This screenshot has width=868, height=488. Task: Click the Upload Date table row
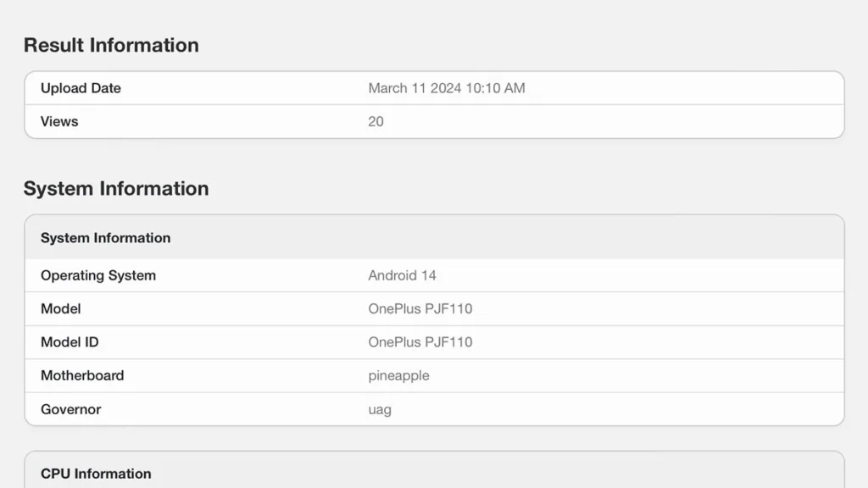click(x=435, y=88)
